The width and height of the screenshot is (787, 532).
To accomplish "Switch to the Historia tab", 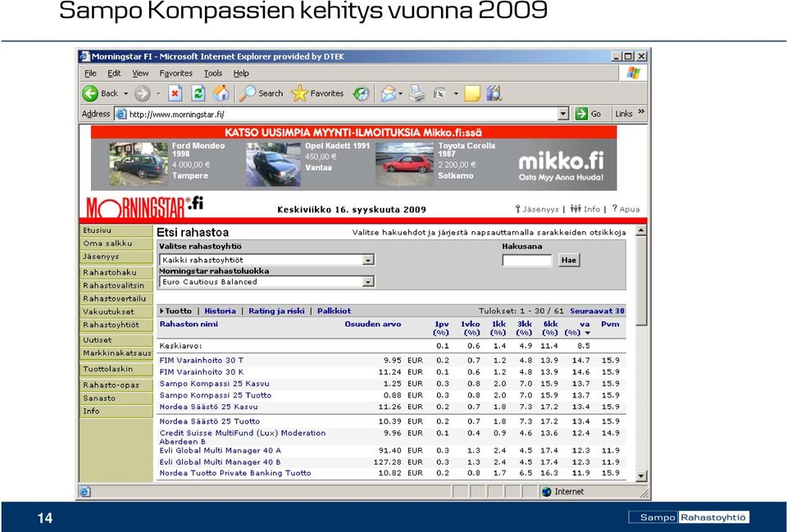I will tap(220, 311).
